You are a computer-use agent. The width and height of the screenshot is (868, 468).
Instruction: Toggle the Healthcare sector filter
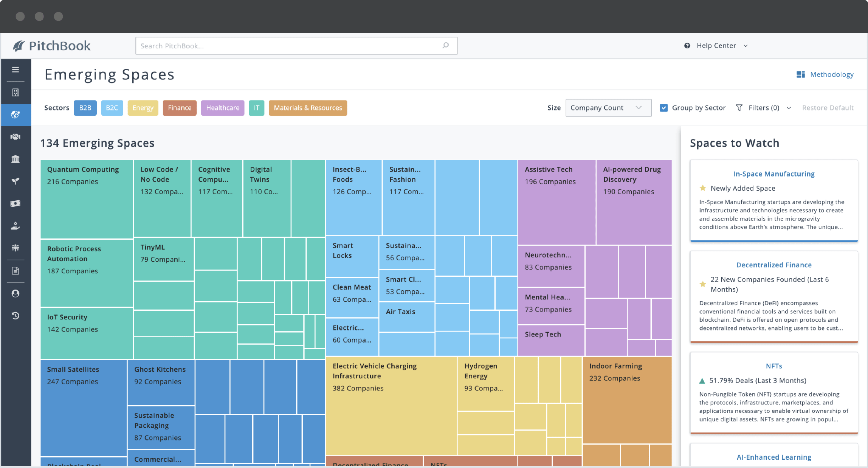tap(223, 108)
